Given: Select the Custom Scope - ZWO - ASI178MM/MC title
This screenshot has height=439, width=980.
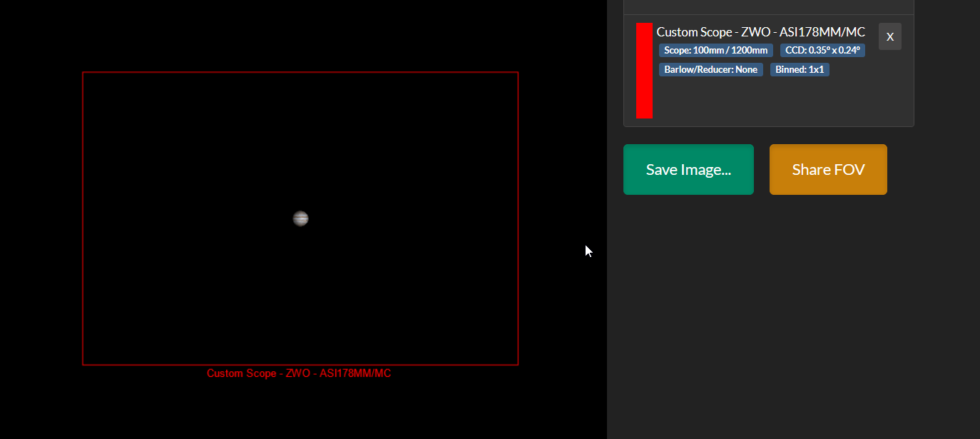Looking at the screenshot, I should click(761, 32).
